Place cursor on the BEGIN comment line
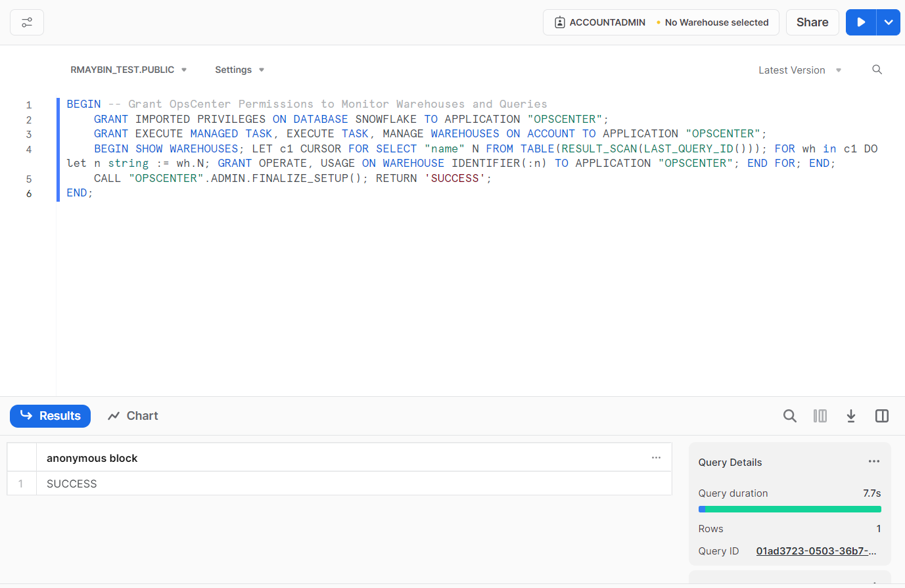The height and width of the screenshot is (588, 905). [x=307, y=104]
